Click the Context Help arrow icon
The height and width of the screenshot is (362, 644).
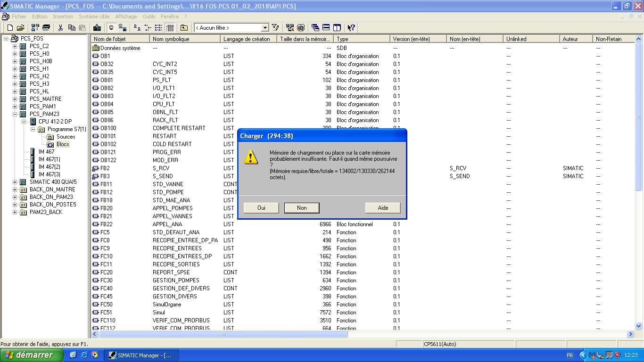351,28
